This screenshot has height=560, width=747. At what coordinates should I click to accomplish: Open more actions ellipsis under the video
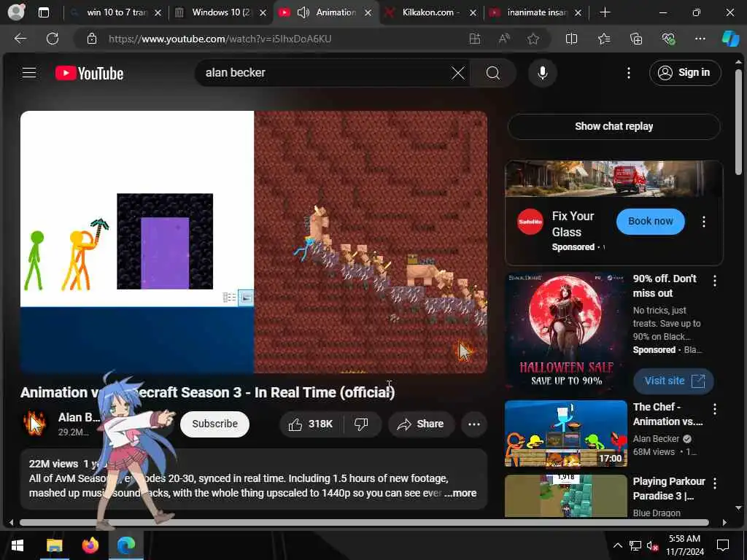point(474,424)
